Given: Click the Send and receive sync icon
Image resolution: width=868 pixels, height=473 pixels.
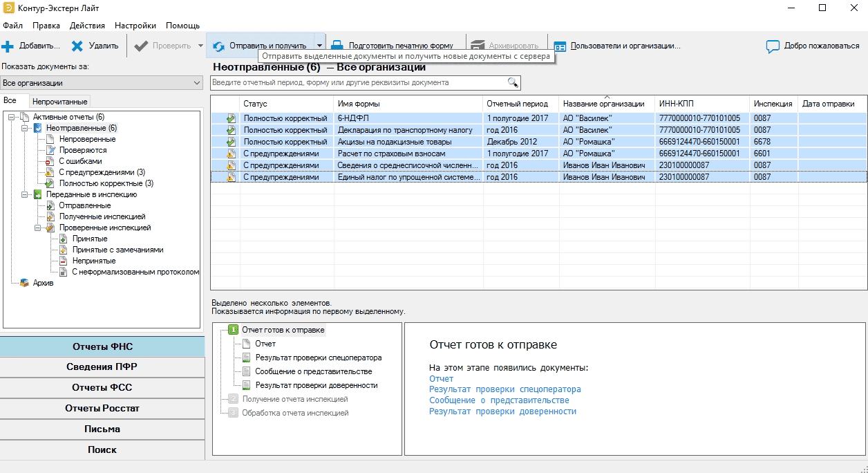Looking at the screenshot, I should (219, 46).
